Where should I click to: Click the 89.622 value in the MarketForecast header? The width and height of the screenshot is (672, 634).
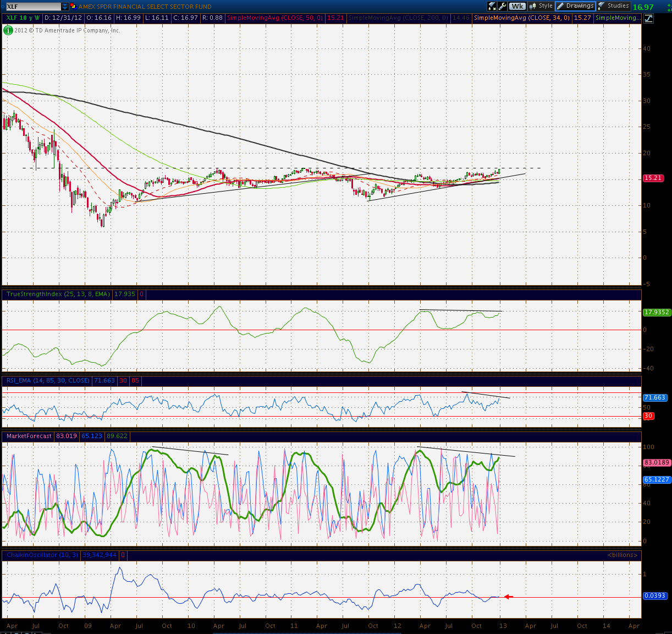117,436
